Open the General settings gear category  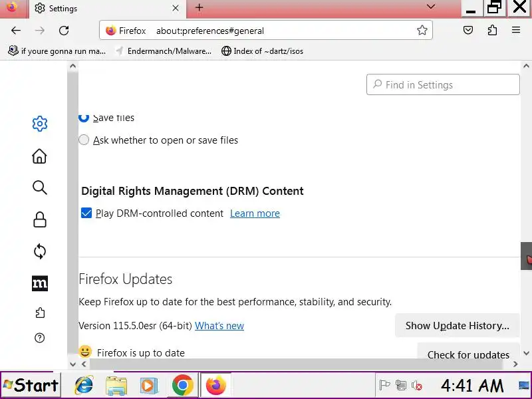coord(40,124)
